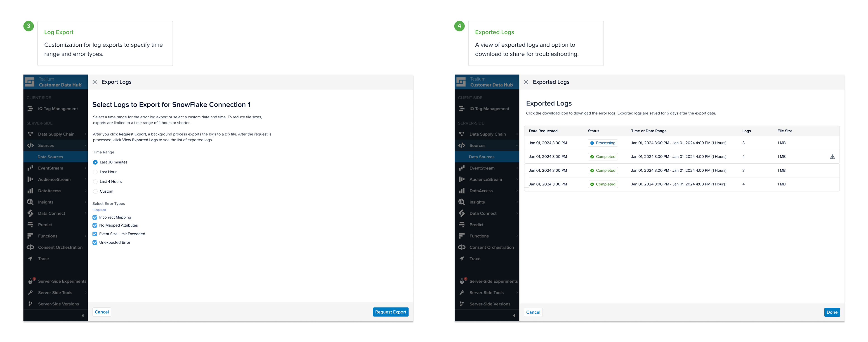Screen dimensions: 868x342
Task: Choose the Custom time range option
Action: click(x=95, y=191)
